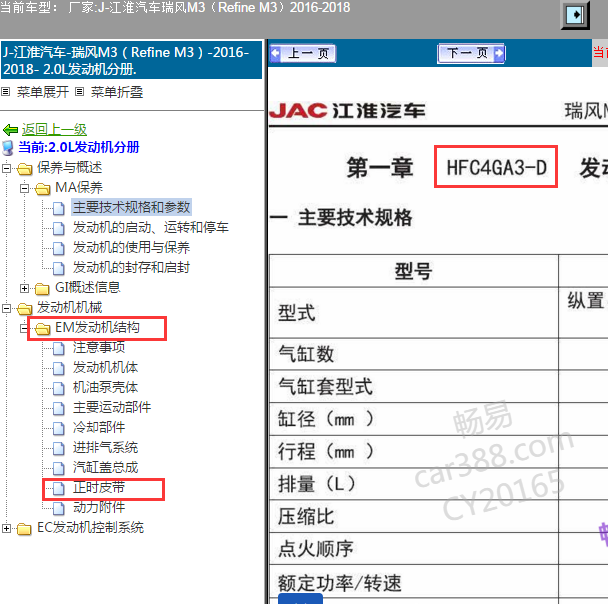The width and height of the screenshot is (608, 604).
Task: Click the green back arrow icon
Action: click(x=10, y=130)
